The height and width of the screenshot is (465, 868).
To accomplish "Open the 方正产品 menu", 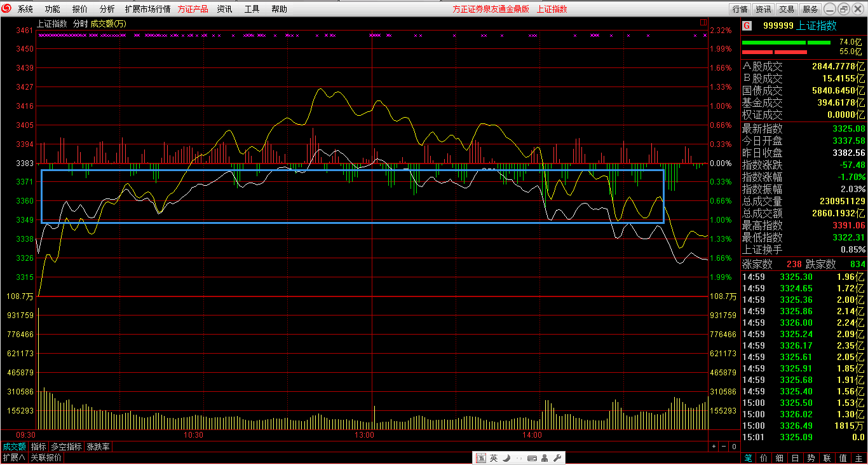I will point(193,9).
